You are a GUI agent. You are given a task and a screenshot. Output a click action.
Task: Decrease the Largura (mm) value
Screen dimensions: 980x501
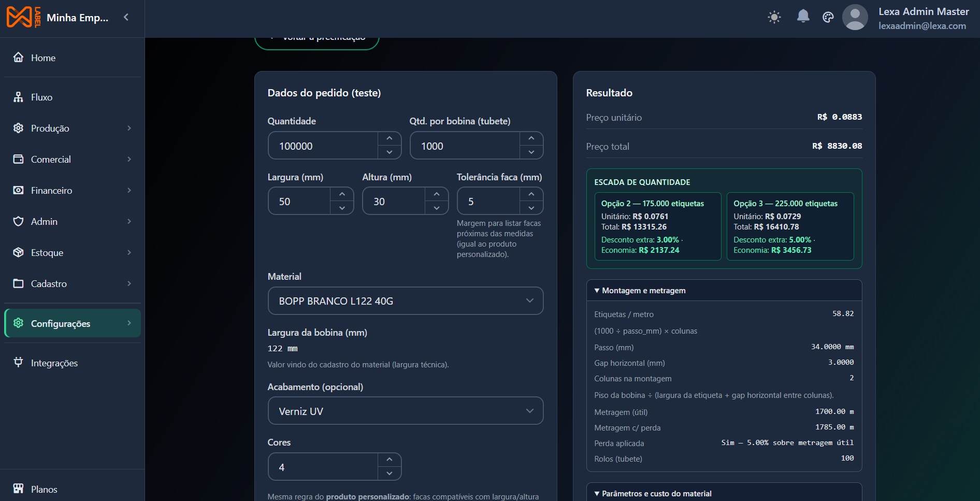coord(342,208)
